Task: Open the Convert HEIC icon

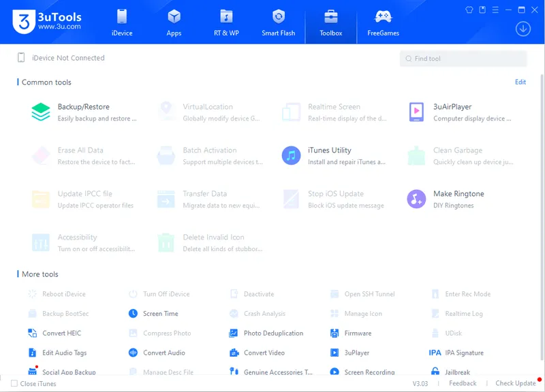Action: pos(32,333)
